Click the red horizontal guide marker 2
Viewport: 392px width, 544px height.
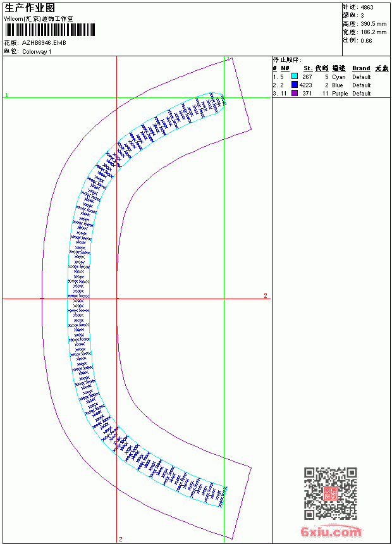[266, 295]
